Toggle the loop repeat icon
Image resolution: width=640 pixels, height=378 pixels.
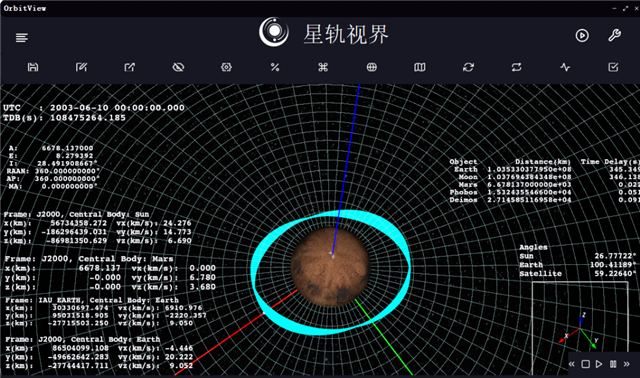[x=516, y=67]
